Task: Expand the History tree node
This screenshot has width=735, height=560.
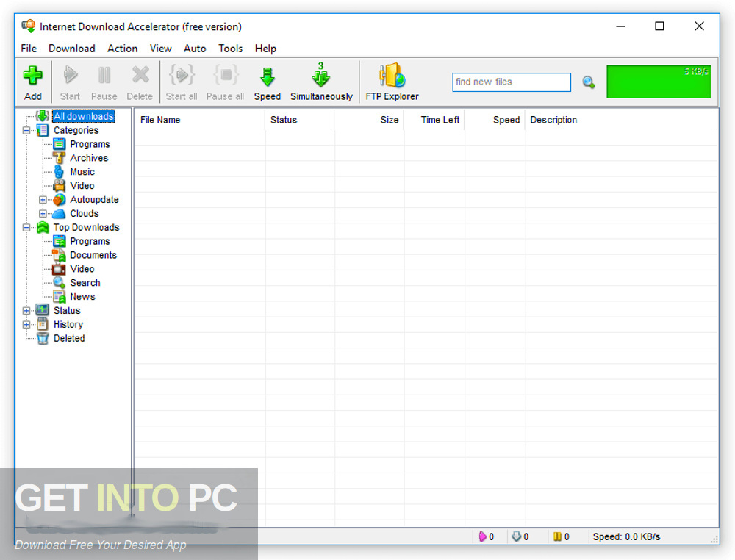Action: [26, 324]
